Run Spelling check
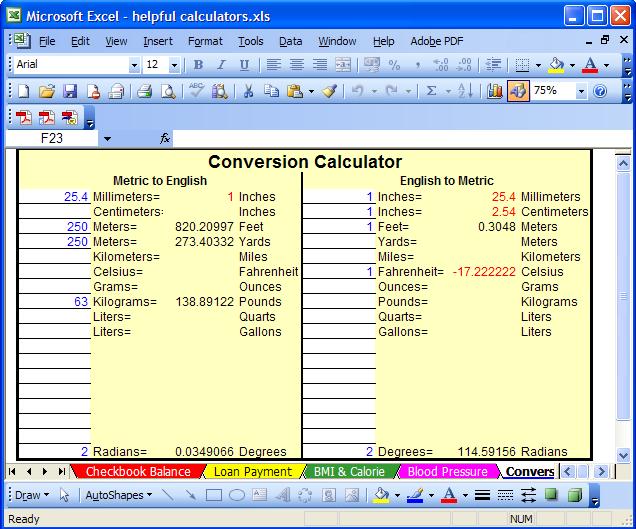Screen dimensions: 636x529 [197, 91]
